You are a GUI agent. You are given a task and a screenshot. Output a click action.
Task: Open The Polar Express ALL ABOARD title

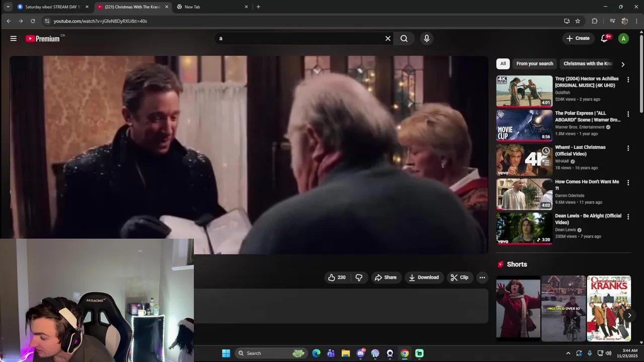pyautogui.click(x=588, y=117)
